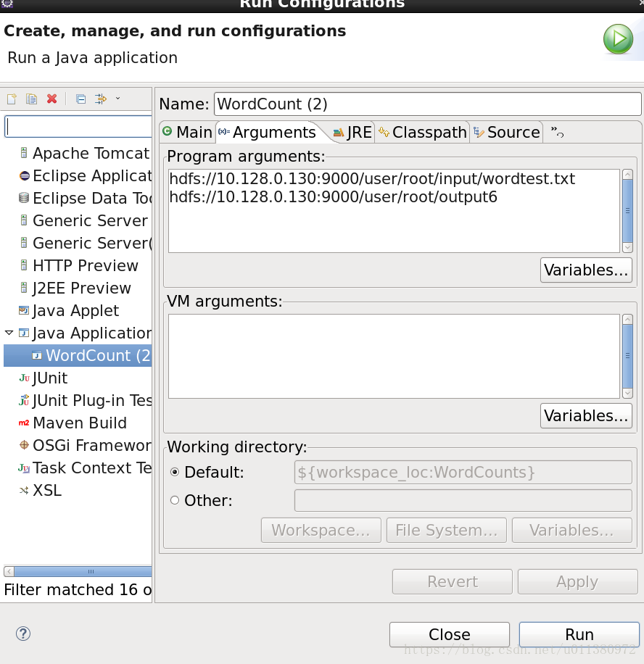Click the Run button
The width and height of the screenshot is (644, 664).
point(579,633)
